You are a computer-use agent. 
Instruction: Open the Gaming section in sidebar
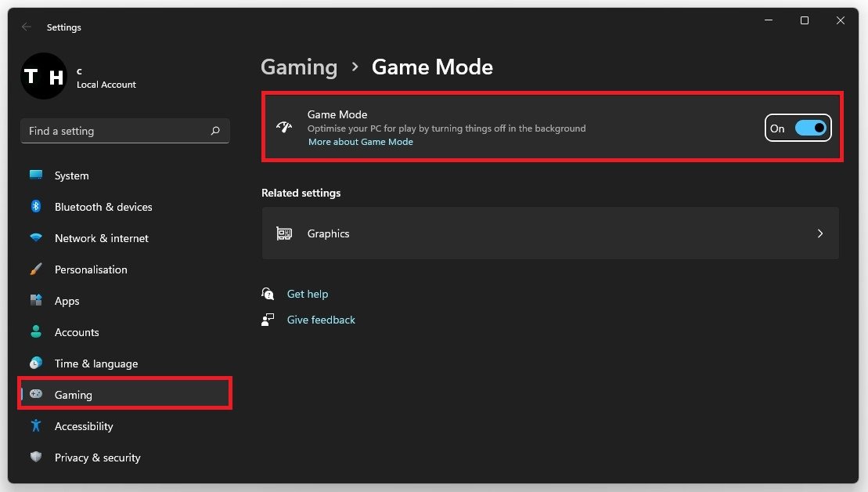pyautogui.click(x=74, y=395)
